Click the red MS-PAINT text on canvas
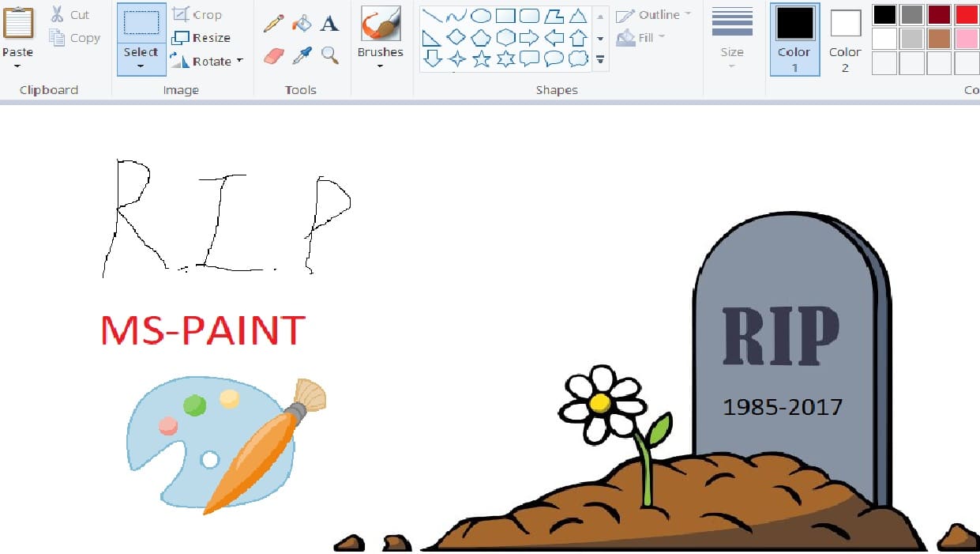Screen dimensions: 980x554 point(204,330)
